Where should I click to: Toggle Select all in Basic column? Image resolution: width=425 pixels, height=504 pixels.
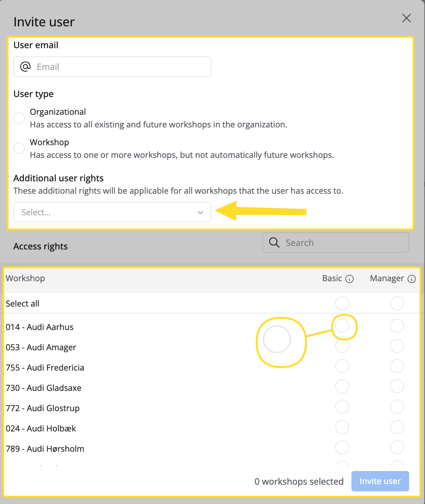(x=342, y=303)
